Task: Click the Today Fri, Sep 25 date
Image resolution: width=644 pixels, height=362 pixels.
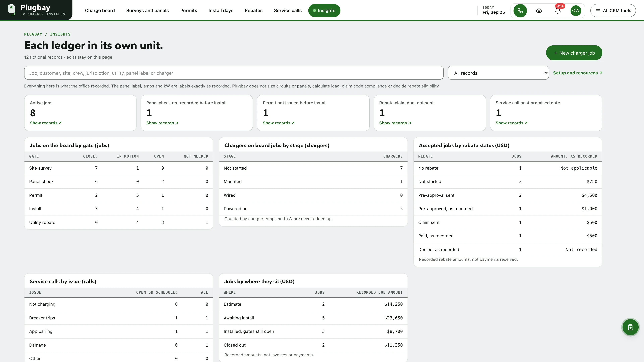Action: (494, 11)
